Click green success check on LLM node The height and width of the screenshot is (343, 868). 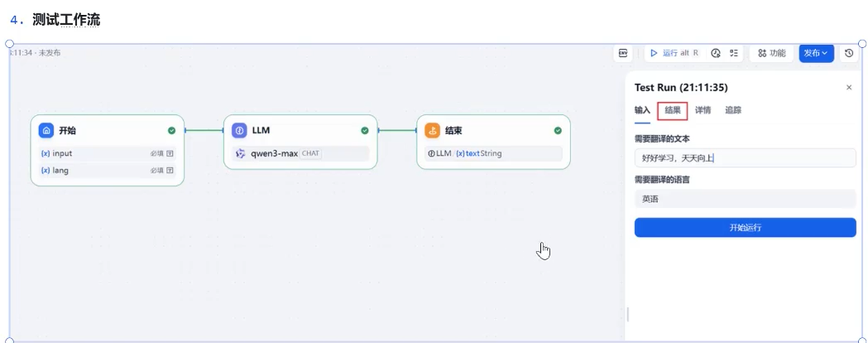[365, 131]
